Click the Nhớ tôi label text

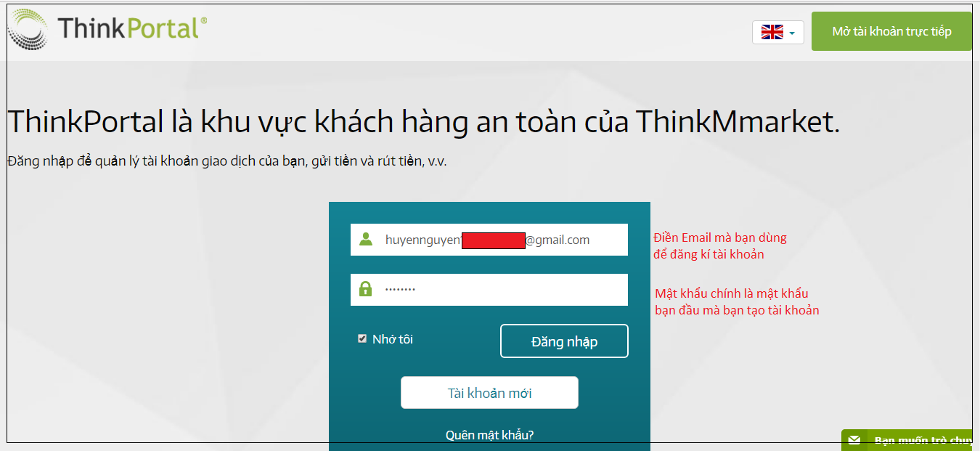point(393,339)
